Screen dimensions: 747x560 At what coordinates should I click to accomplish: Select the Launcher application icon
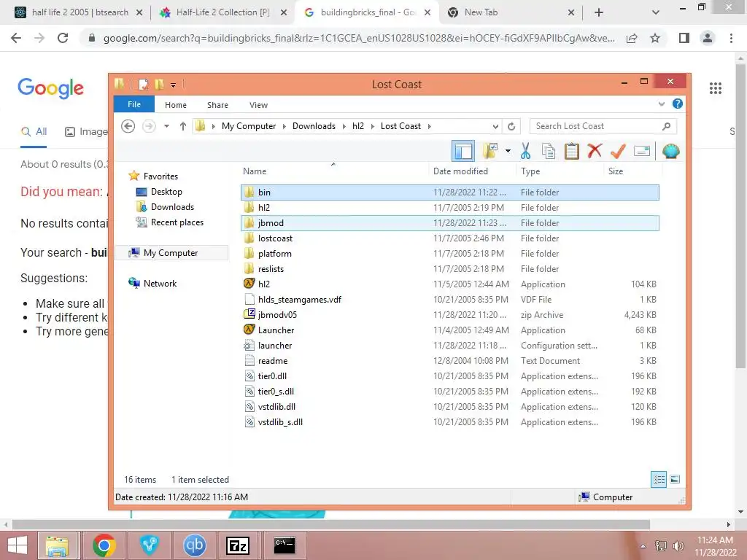coord(249,330)
